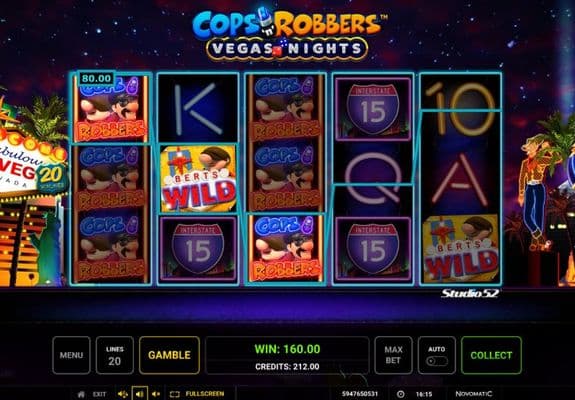
Task: Click the home icon next to EXIT
Action: 81,394
